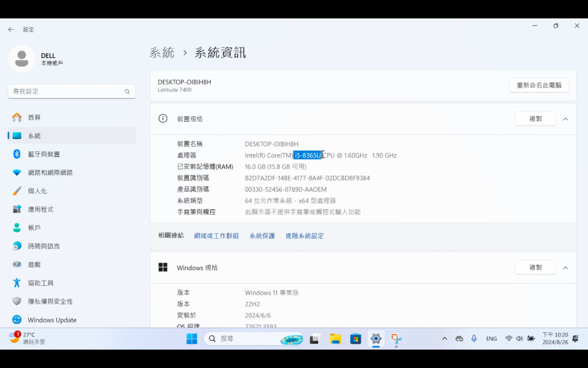Go back with the arrow icon
588x368 pixels.
tap(11, 29)
